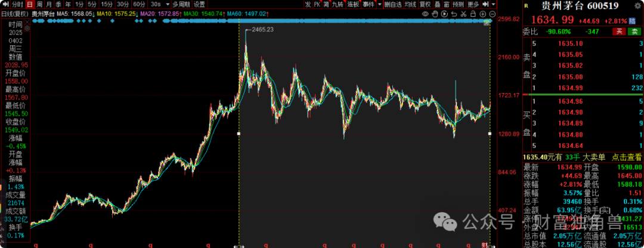This screenshot has height=248, width=644.
Task: Select the hand pan tool icon
Action: [x=435, y=14]
